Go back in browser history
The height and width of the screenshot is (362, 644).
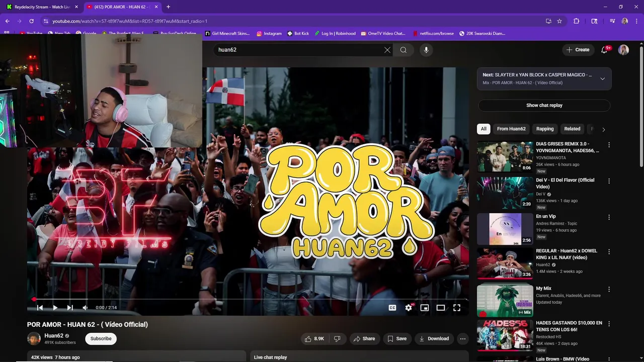[x=8, y=21]
